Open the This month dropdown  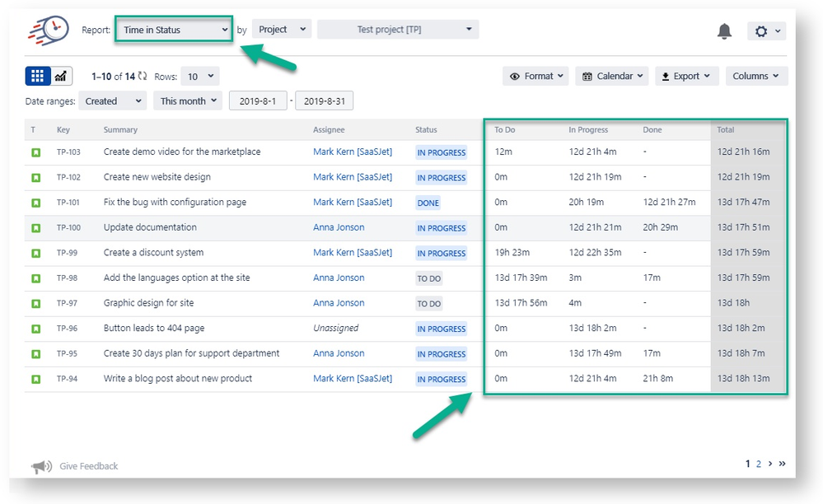pyautogui.click(x=188, y=100)
